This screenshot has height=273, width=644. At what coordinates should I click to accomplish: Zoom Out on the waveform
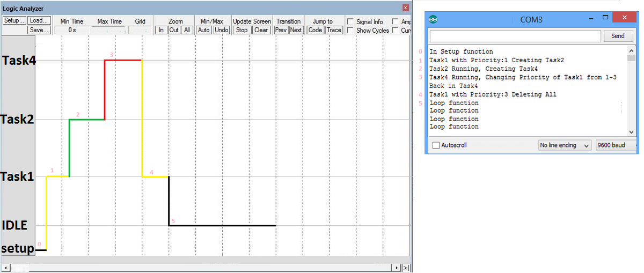click(174, 30)
